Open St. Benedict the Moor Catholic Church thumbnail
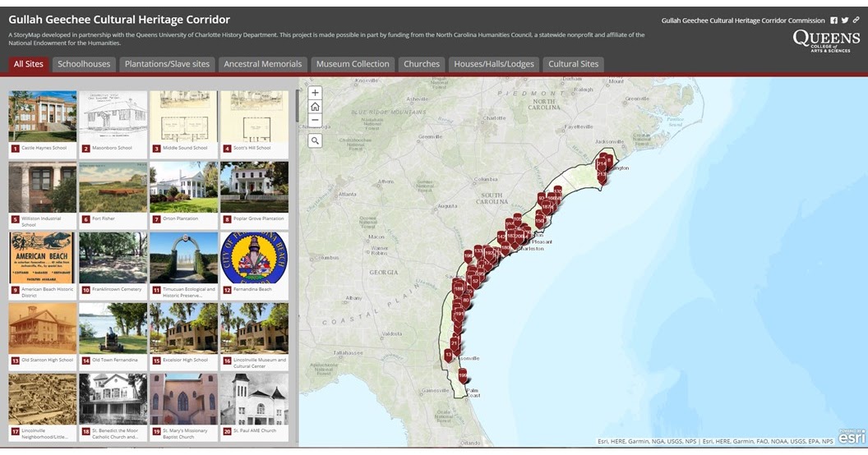Screen dimensions: 868x455 point(113,407)
